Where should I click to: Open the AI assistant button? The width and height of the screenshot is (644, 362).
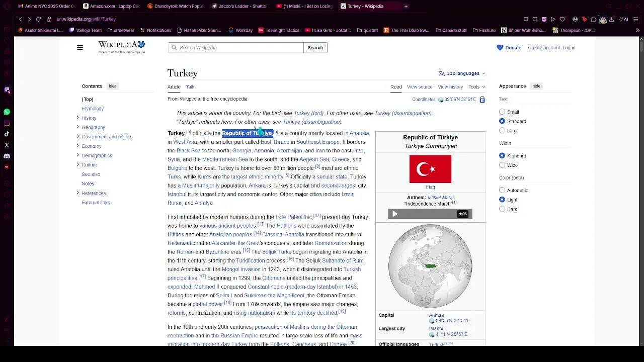[x=623, y=19]
